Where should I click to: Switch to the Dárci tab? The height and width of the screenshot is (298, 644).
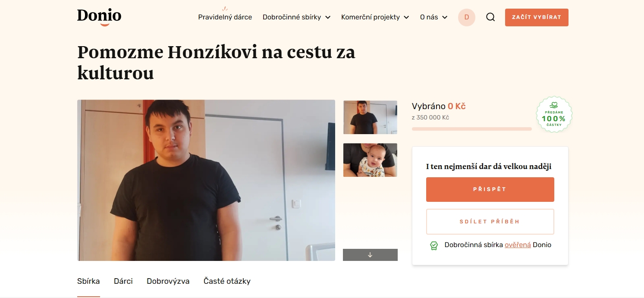point(123,281)
